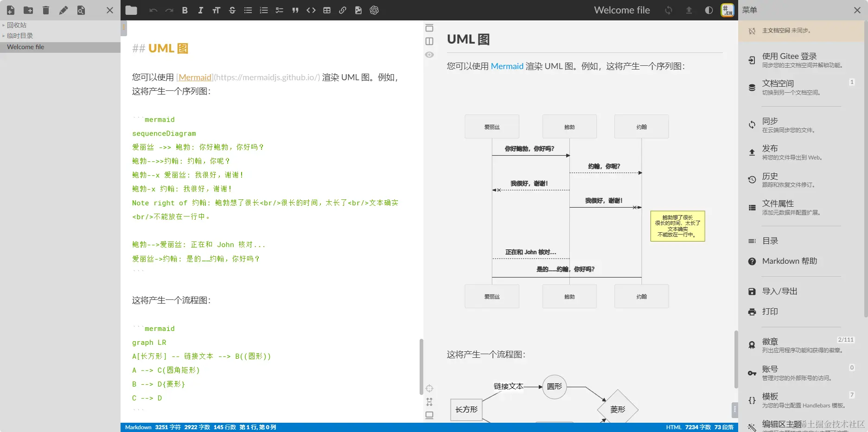Click the redo arrow

tap(169, 10)
